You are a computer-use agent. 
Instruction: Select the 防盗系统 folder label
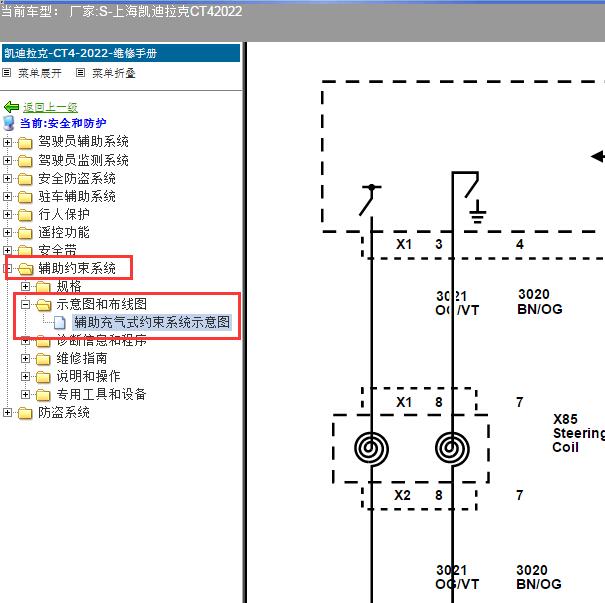[64, 412]
